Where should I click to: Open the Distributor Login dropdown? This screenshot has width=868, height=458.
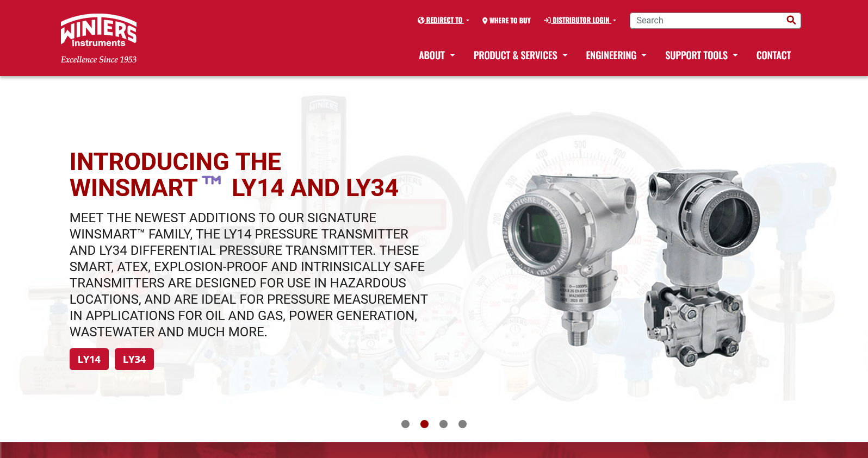(x=580, y=20)
